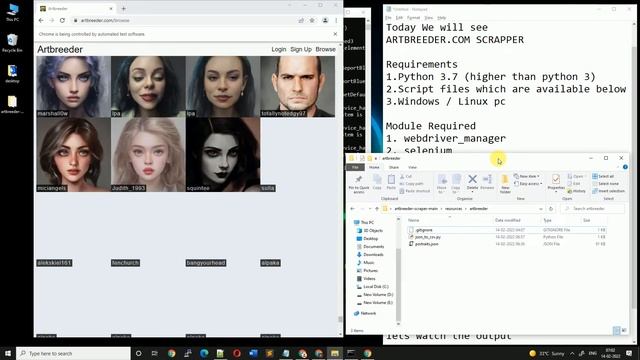Open Recycle Bin on the desktop
Viewport: 640px width, 360px height.
coord(12,43)
